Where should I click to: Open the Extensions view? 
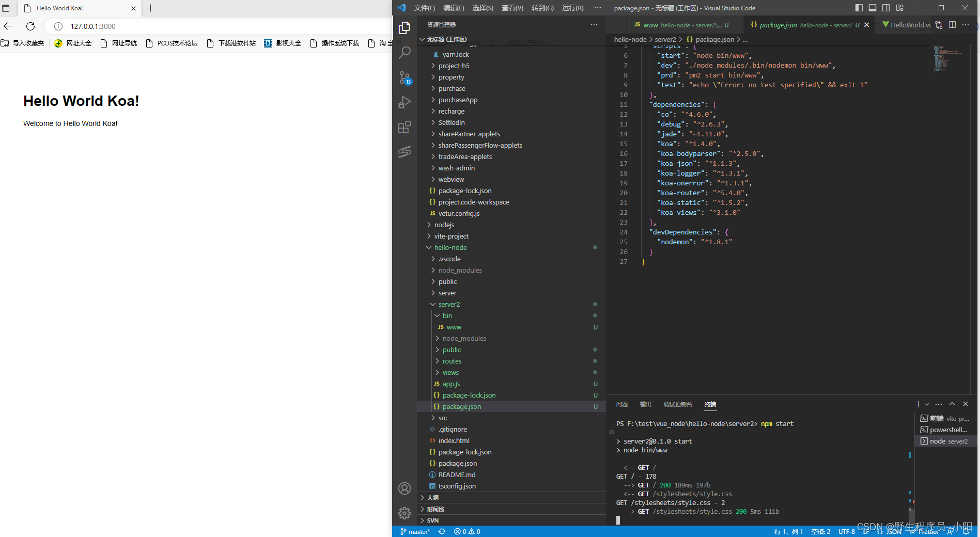pos(405,127)
